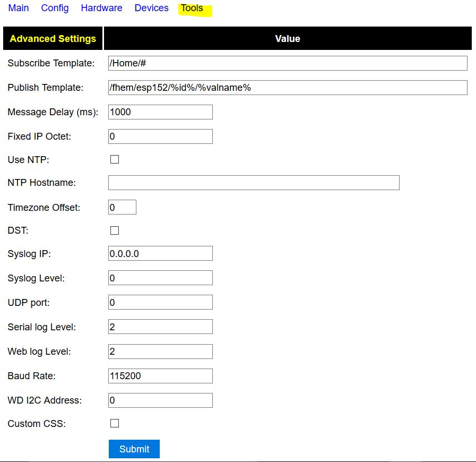The image size is (476, 462).
Task: Select the Fixed IP Octet field
Action: 160,136
